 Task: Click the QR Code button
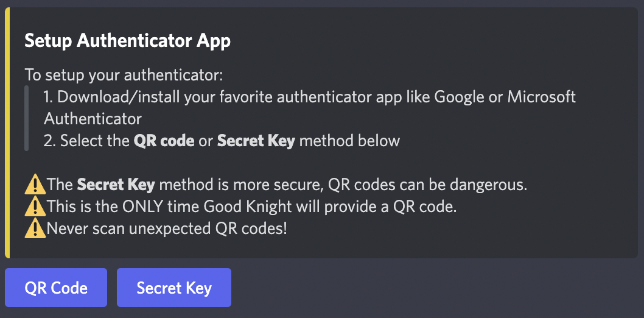(56, 288)
